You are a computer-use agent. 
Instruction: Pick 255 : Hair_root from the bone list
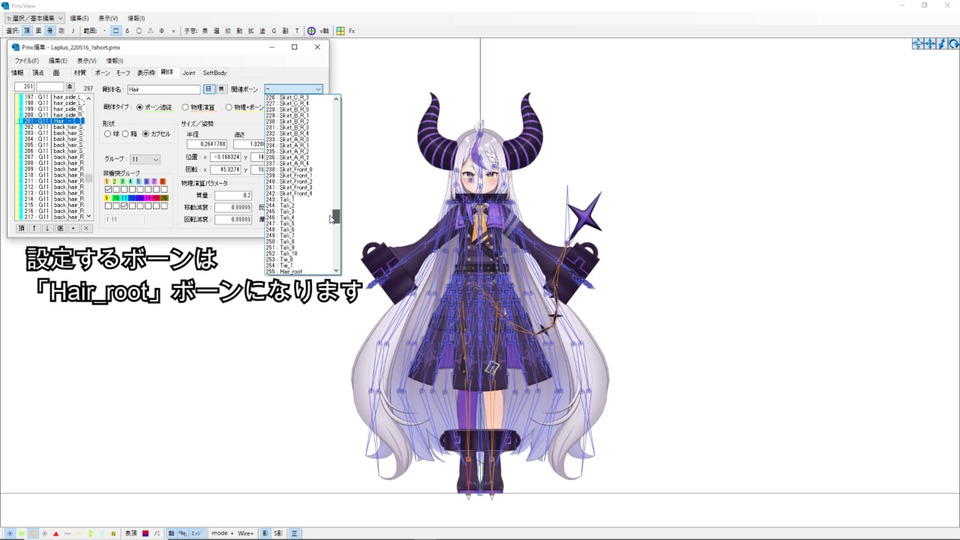tap(299, 271)
